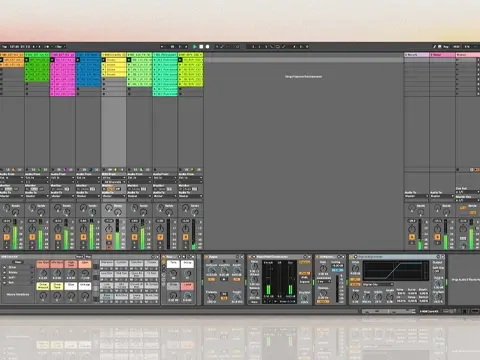480x360 pixels.
Task: Disarm the red Arm button on yellow MIDI track
Action: point(109,247)
